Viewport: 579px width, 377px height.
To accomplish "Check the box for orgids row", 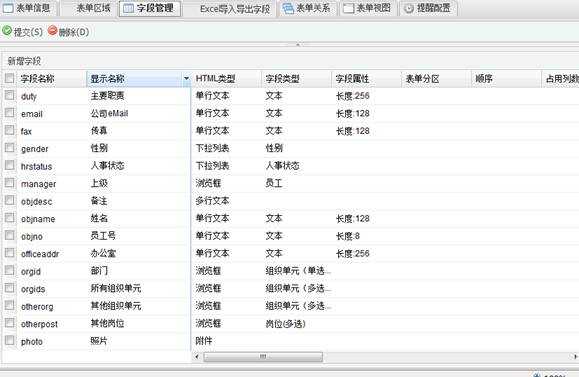I will coord(10,288).
